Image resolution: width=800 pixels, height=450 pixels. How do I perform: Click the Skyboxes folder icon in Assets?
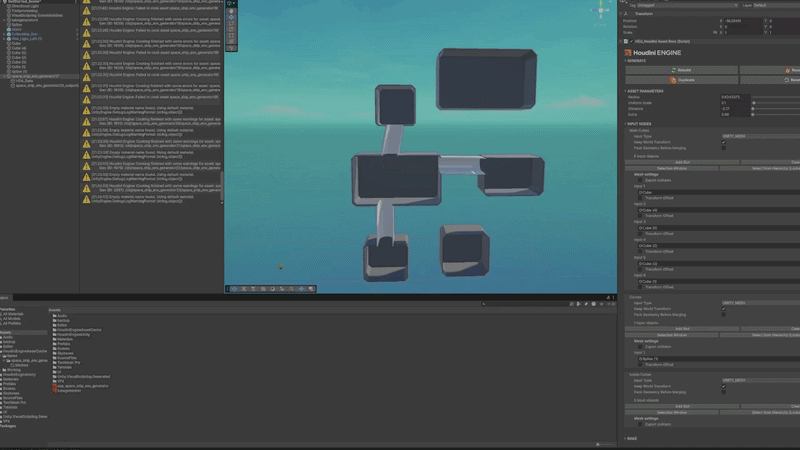coord(55,353)
